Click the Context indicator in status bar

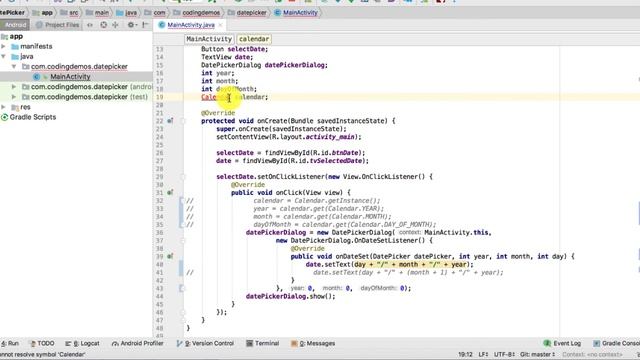click(x=592, y=354)
